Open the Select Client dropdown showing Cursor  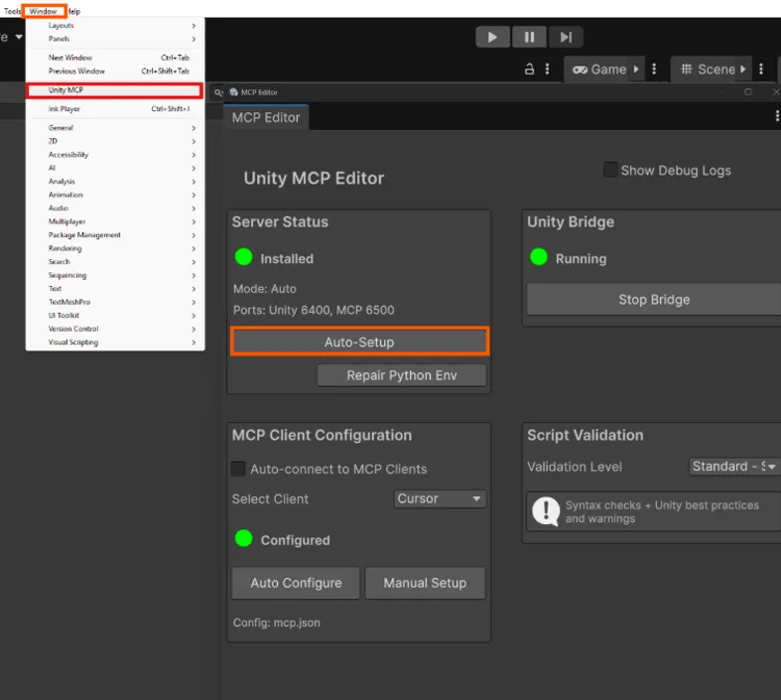[439, 498]
